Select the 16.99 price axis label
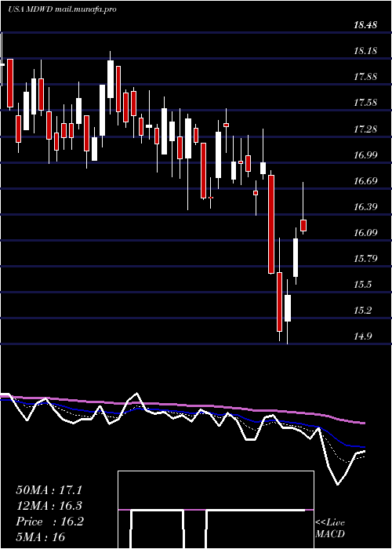This screenshot has height=549, width=392. coord(365,155)
